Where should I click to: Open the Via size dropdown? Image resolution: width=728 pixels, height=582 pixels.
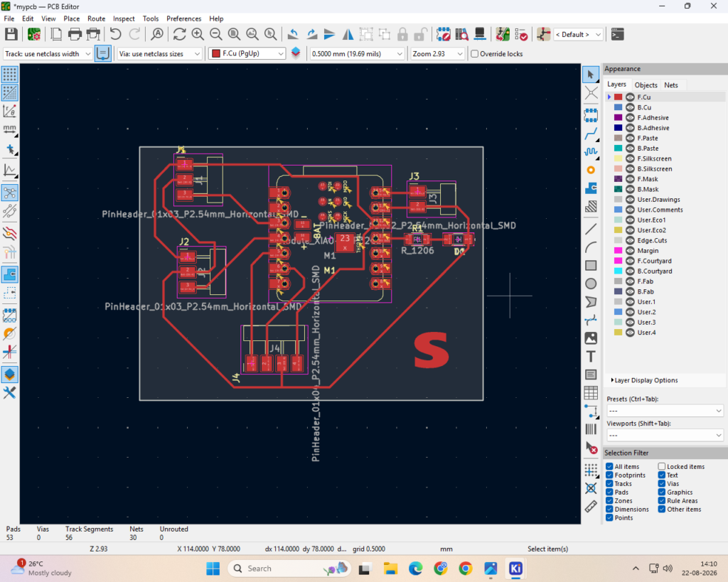pyautogui.click(x=159, y=54)
